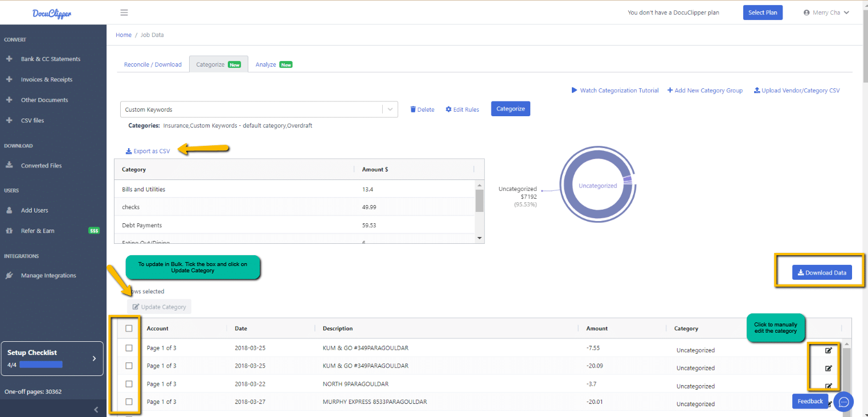Collapse the sidebar with the bottom chevron
868x417 pixels.
click(96, 409)
